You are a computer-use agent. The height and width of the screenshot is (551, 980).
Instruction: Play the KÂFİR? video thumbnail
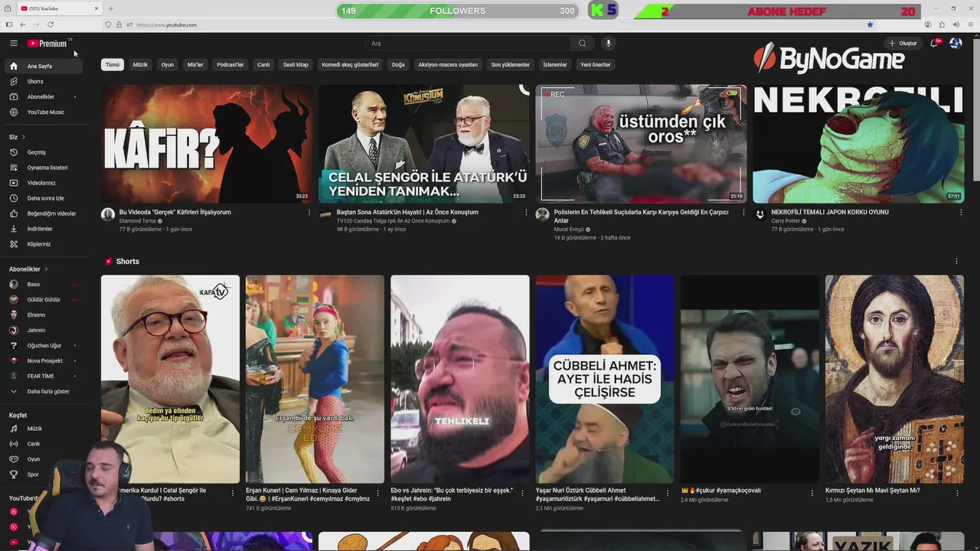tap(207, 144)
